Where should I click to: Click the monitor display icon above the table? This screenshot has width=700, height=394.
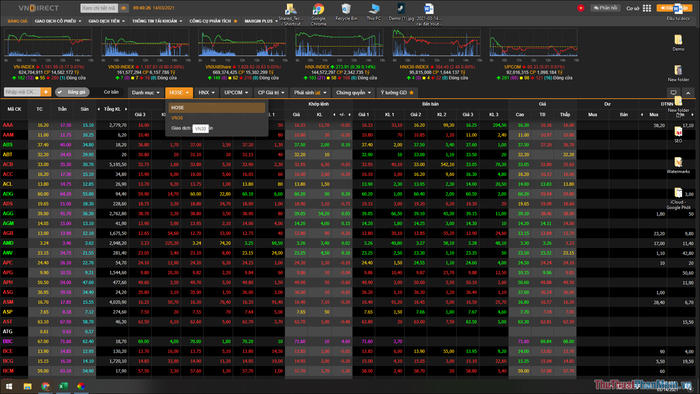tap(674, 92)
